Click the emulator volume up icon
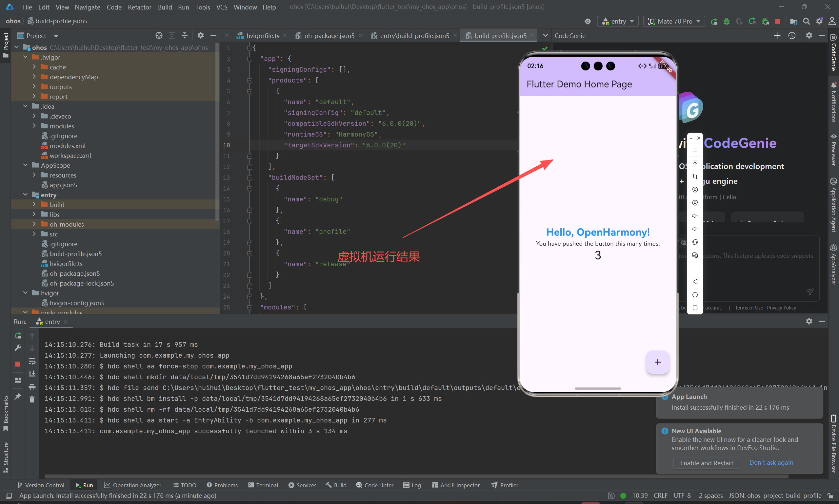The width and height of the screenshot is (839, 504). [695, 216]
